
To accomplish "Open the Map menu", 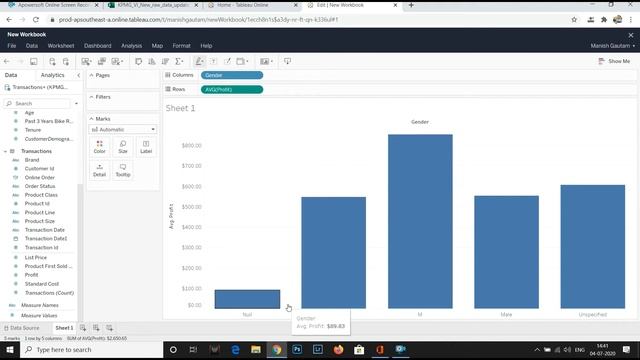I will tap(157, 46).
